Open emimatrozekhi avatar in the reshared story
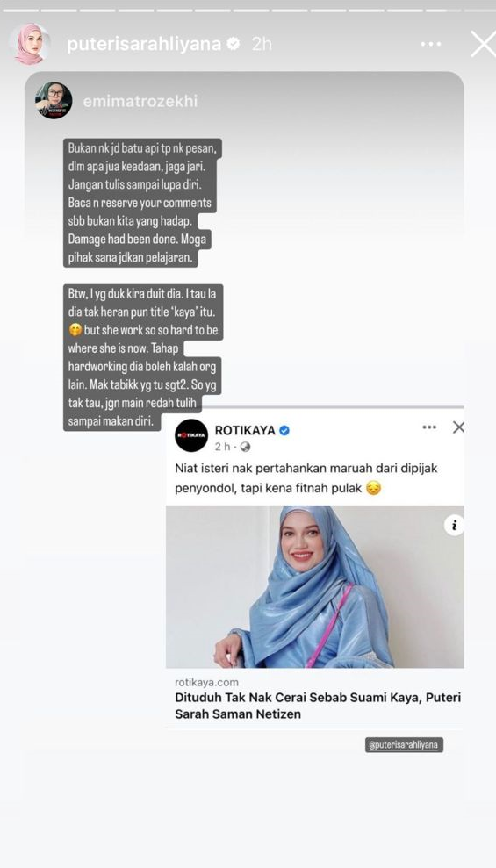 pos(54,101)
